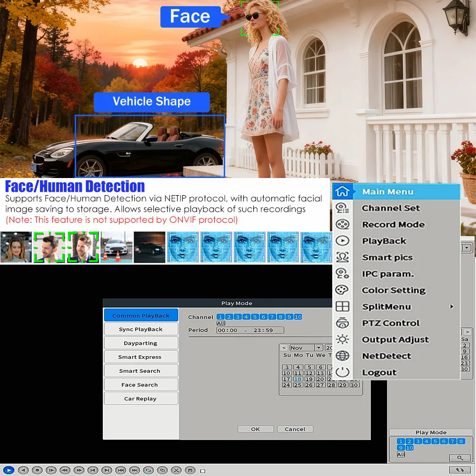This screenshot has width=476, height=476.
Task: Stop playback with the stop icon
Action: point(37,470)
